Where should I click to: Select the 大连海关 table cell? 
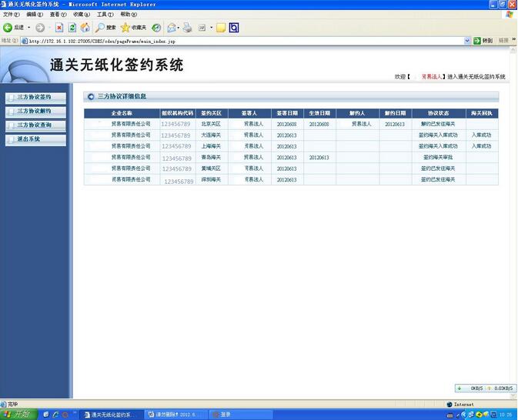pos(212,135)
